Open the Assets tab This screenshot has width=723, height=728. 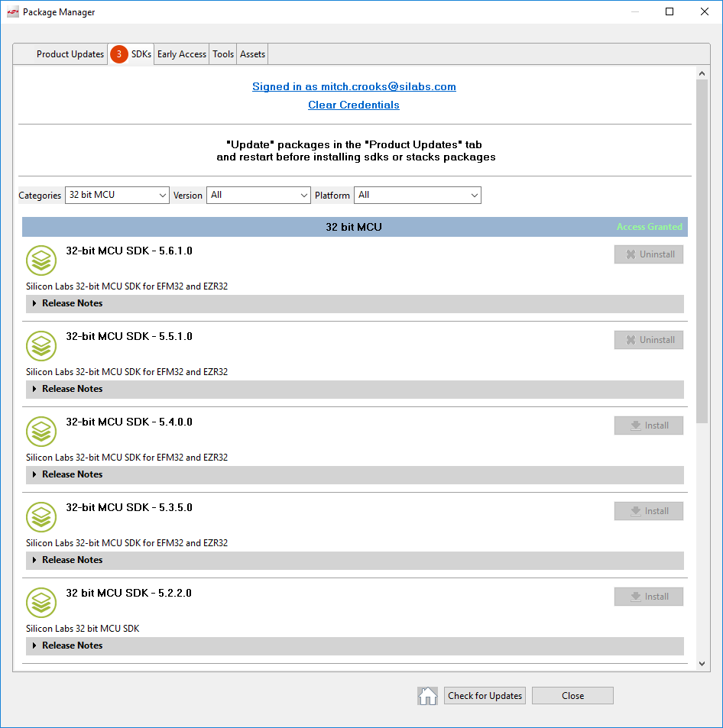[x=252, y=54]
